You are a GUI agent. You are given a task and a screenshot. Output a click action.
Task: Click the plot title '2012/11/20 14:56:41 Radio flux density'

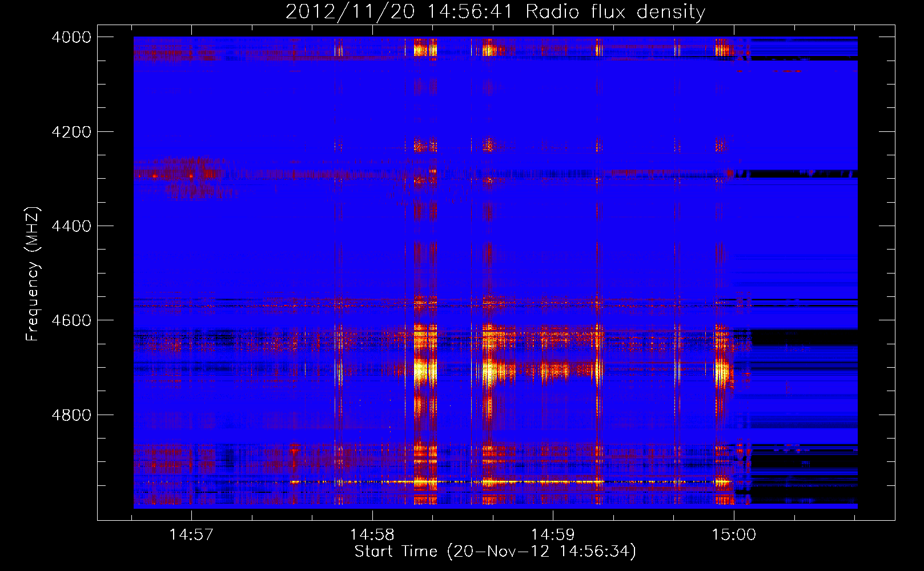point(495,12)
